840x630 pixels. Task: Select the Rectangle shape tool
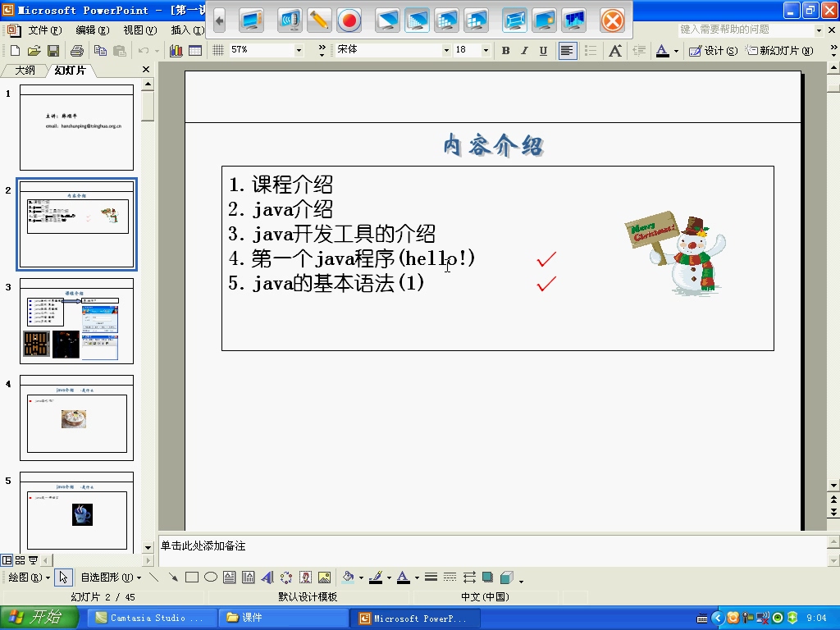point(192,577)
